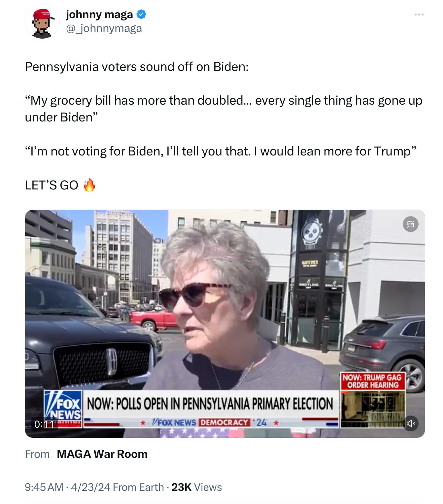Image resolution: width=443 pixels, height=504 pixels.
Task: Toggle closed captions on the video
Action: (x=411, y=224)
